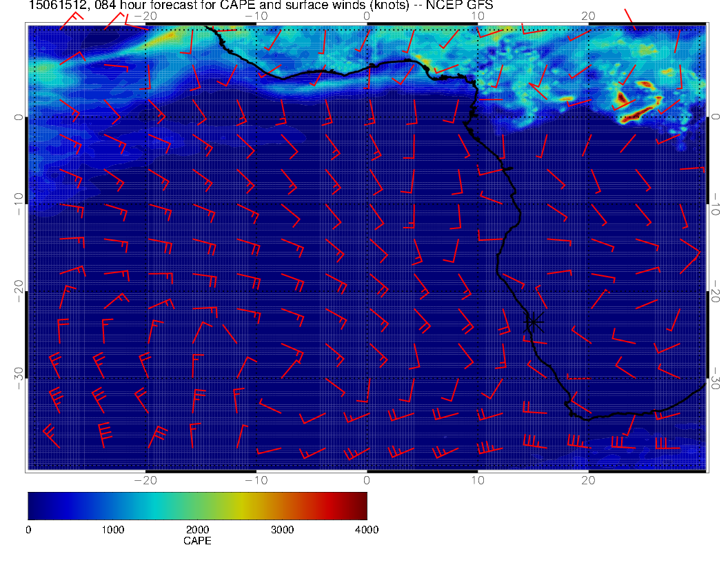
Task: Click the 1000 tick label on the colorbar
Action: tap(112, 530)
